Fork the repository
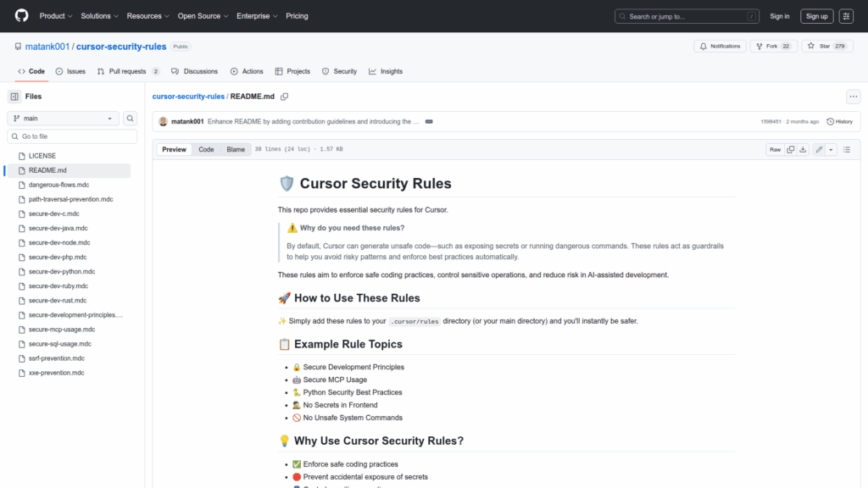This screenshot has width=868, height=488. [x=773, y=47]
